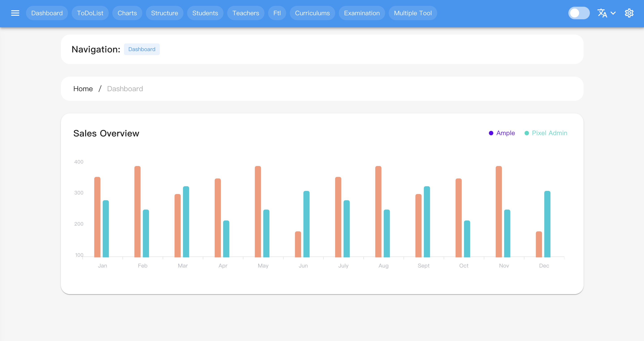Open the Structure nav tab
The height and width of the screenshot is (341, 644).
point(164,13)
